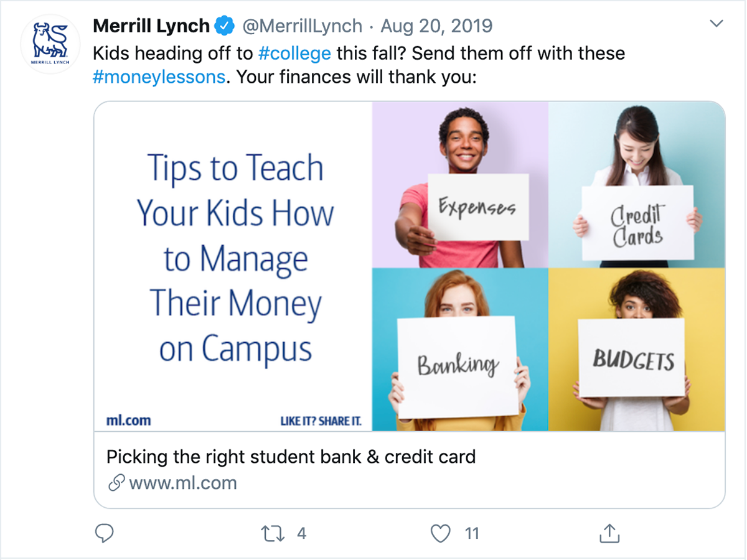The width and height of the screenshot is (747, 560).
Task: Click the @MerrillLynch handle
Action: 302,26
